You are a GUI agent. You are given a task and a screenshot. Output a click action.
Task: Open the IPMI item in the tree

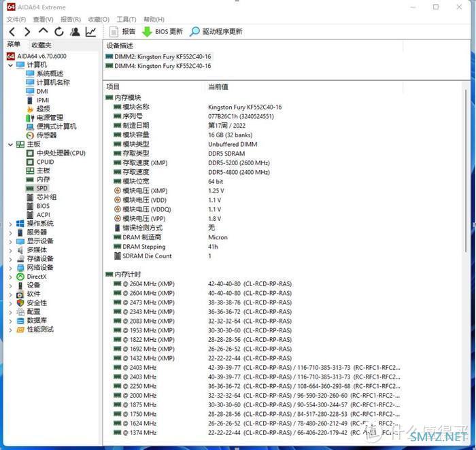pos(37,100)
